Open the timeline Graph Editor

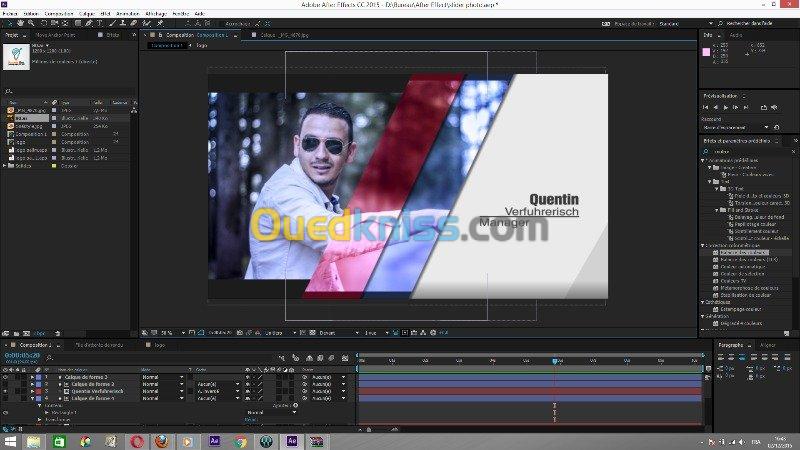point(345,358)
